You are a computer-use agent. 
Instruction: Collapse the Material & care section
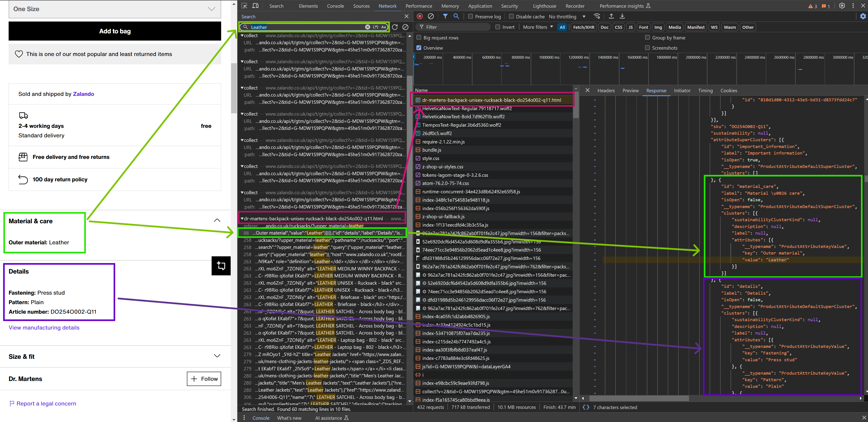[217, 220]
